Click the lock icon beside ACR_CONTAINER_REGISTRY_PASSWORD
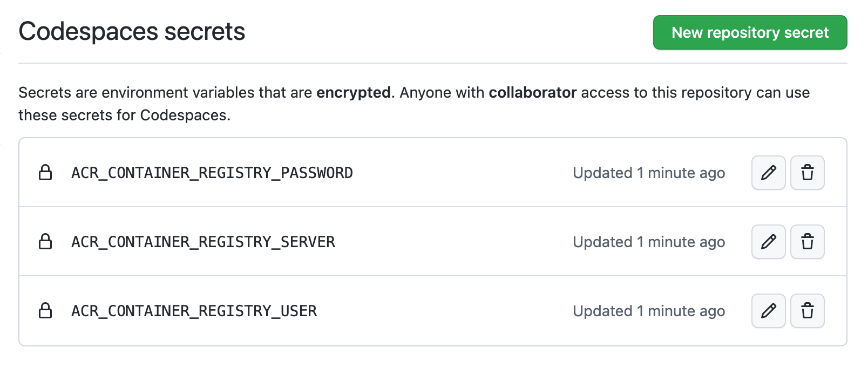Viewport: 868px width, 368px height. 46,173
